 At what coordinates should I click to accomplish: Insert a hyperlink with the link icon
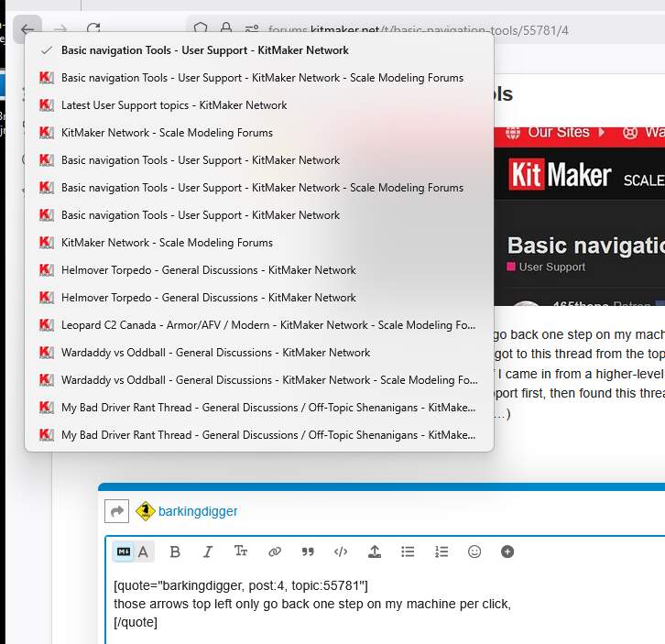(x=274, y=551)
